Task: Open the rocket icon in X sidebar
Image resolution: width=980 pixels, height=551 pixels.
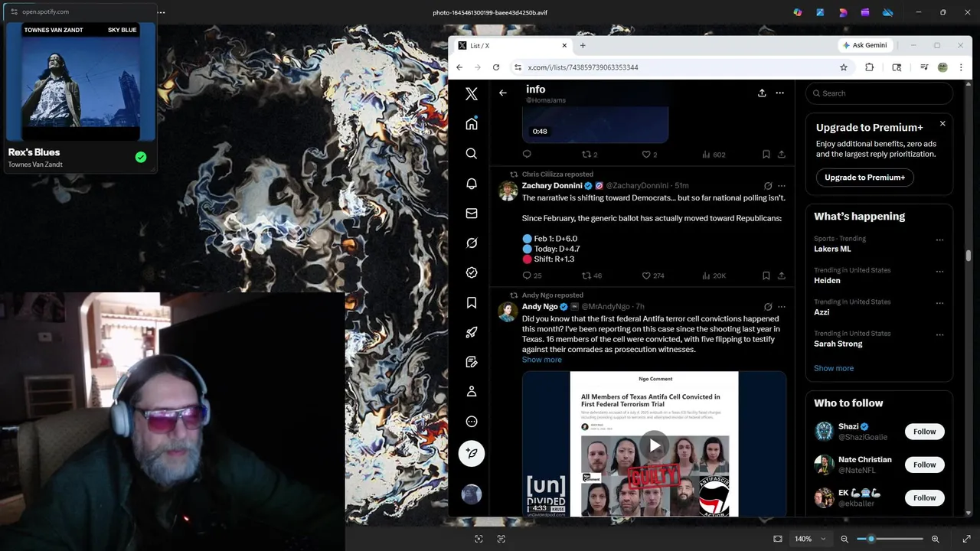Action: (x=472, y=332)
